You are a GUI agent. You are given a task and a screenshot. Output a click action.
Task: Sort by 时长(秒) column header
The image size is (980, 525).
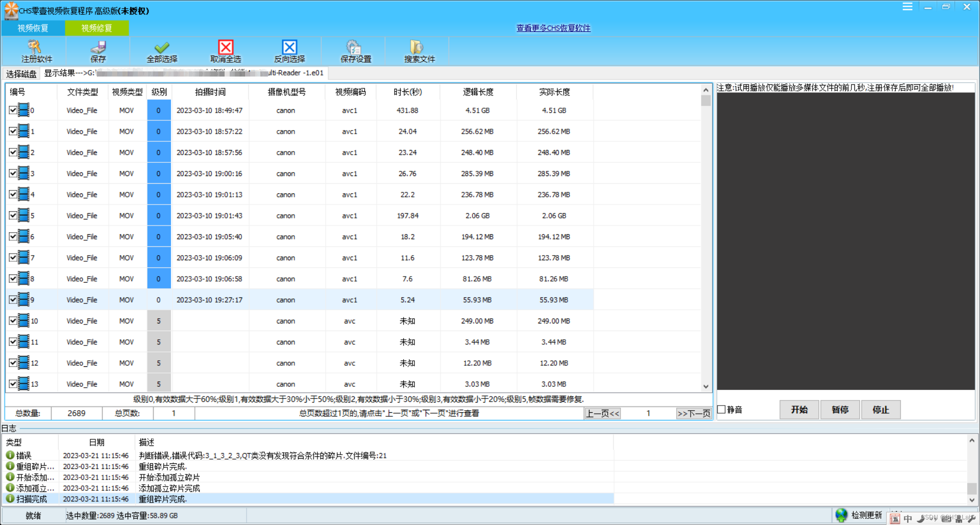(x=407, y=92)
